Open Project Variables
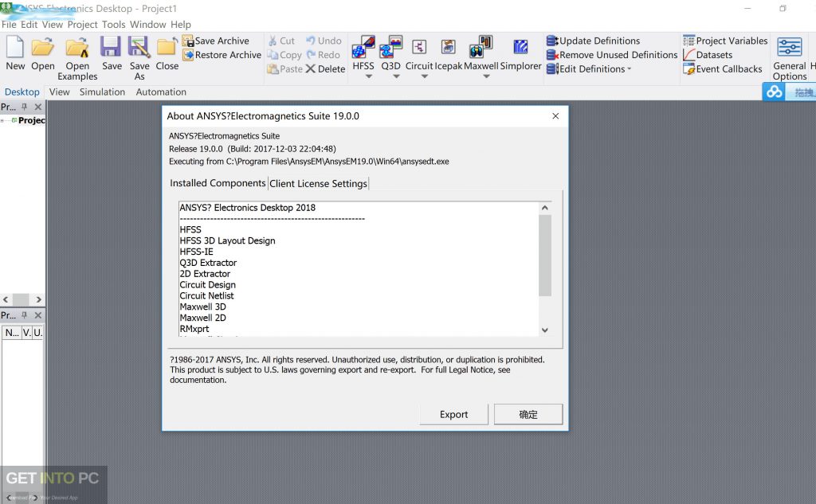Viewport: 816px width, 504px height. pyautogui.click(x=725, y=41)
